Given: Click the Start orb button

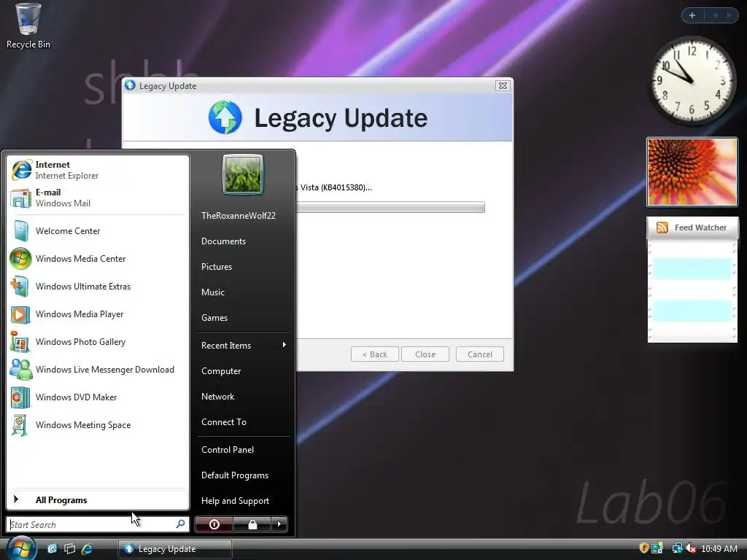Looking at the screenshot, I should point(21,548).
